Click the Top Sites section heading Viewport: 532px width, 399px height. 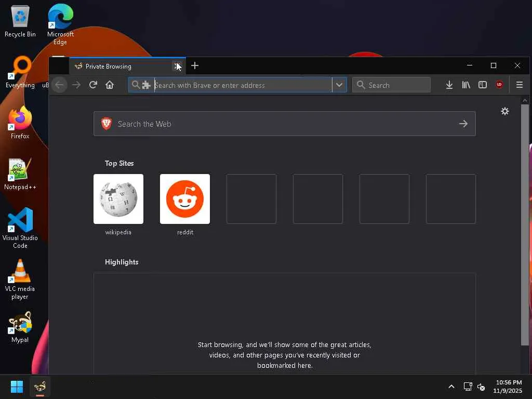tap(119, 163)
